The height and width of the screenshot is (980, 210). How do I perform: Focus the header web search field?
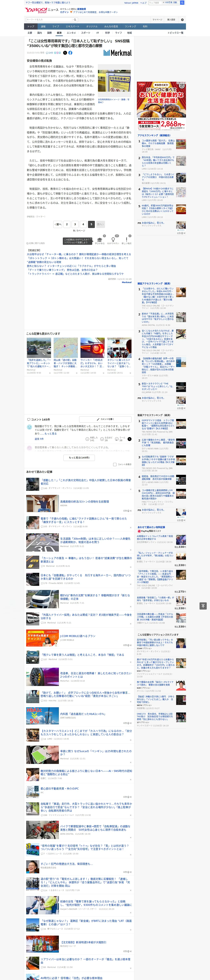click(x=155, y=3)
